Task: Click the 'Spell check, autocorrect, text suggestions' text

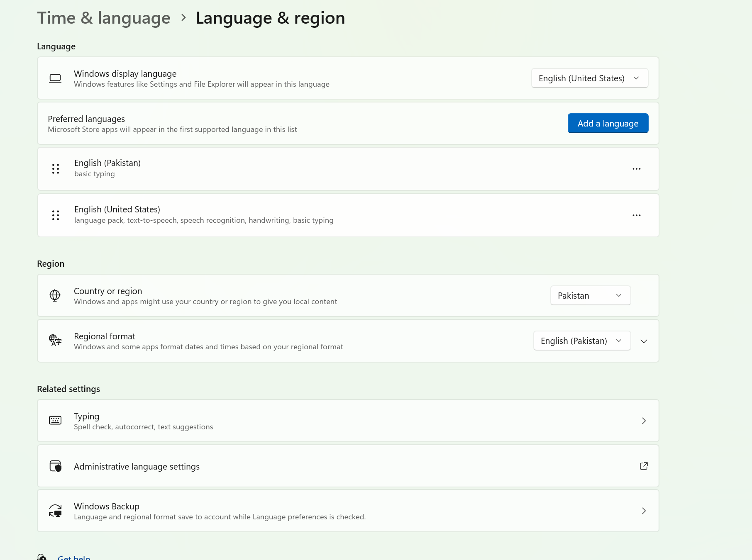Action: 144,427
